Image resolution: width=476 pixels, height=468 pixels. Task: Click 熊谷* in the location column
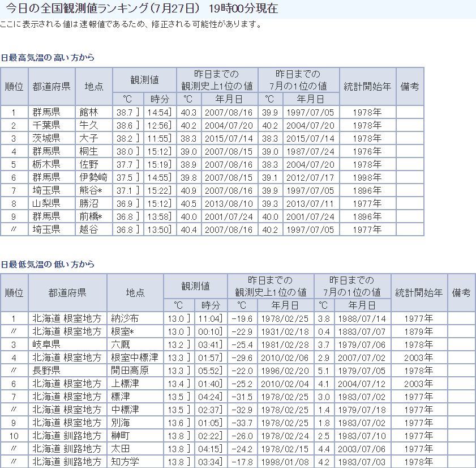click(91, 190)
